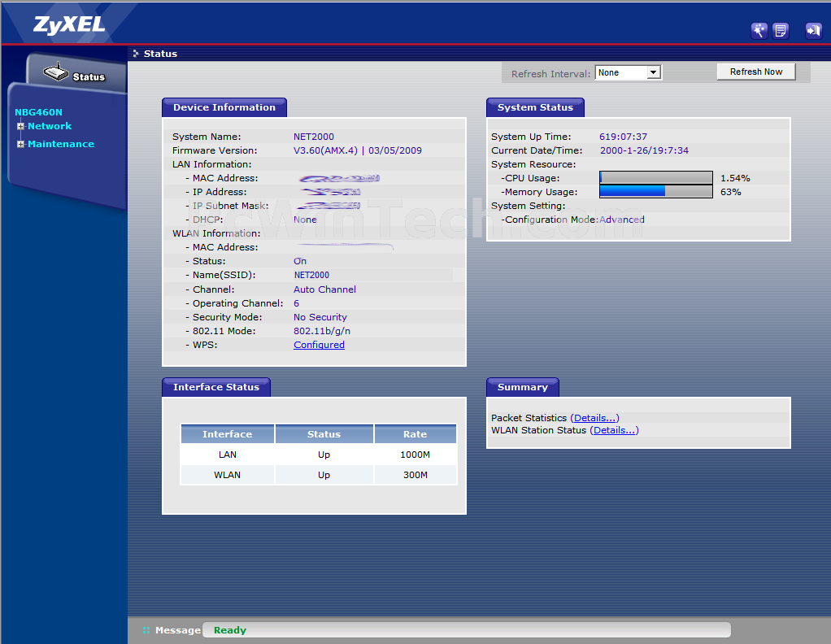Click the Operating Channel value 6
Screen dimensions: 831x644
[296, 303]
